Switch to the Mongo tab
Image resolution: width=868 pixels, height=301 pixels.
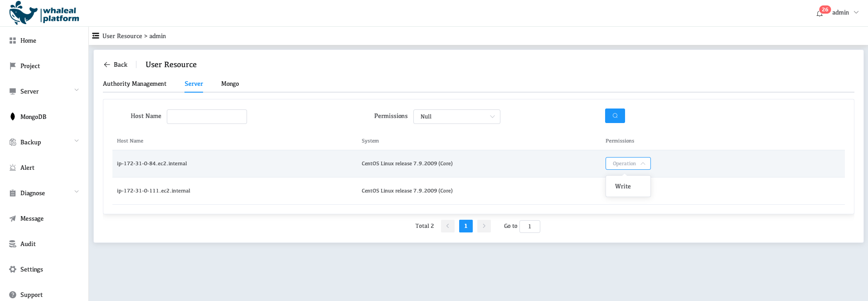point(230,84)
